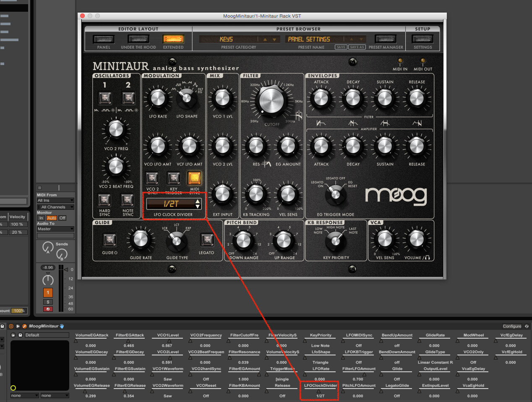The image size is (532, 402).
Task: Open the UNDER THE HOOD editor view
Action: [138, 39]
